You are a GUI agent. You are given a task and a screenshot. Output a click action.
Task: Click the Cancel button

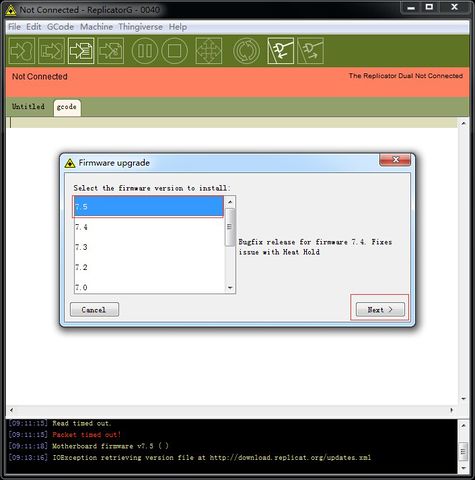pos(94,310)
